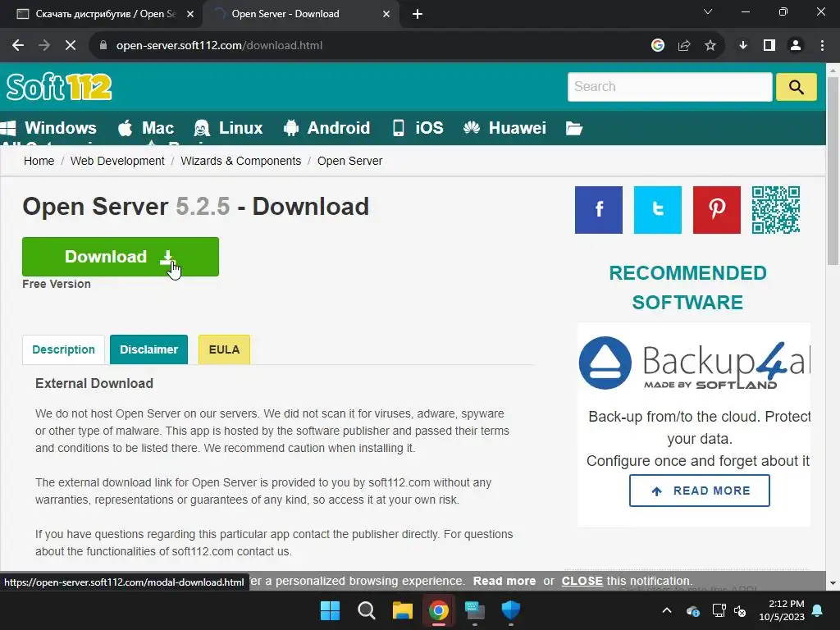Go back with browser back arrow
Viewport: 840px width, 630px height.
pos(18,46)
